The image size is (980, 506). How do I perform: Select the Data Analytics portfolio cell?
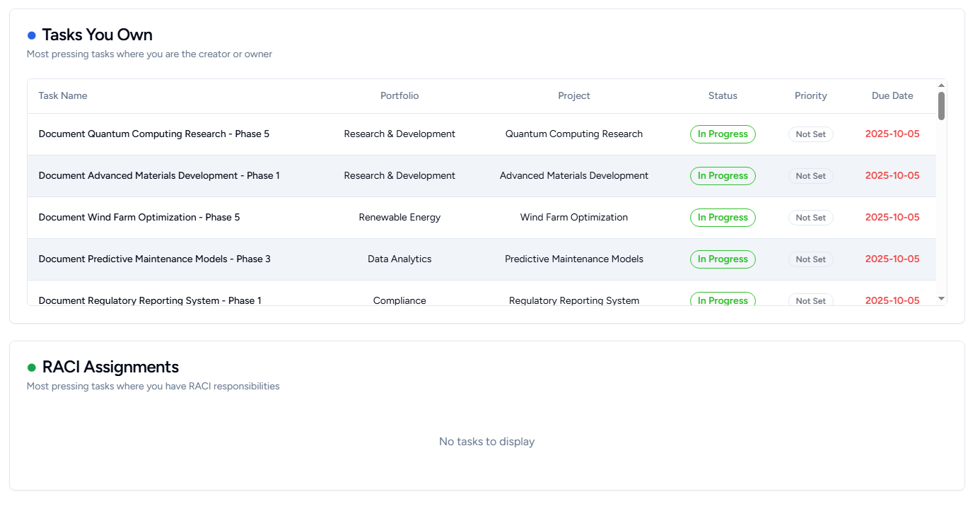pyautogui.click(x=399, y=259)
